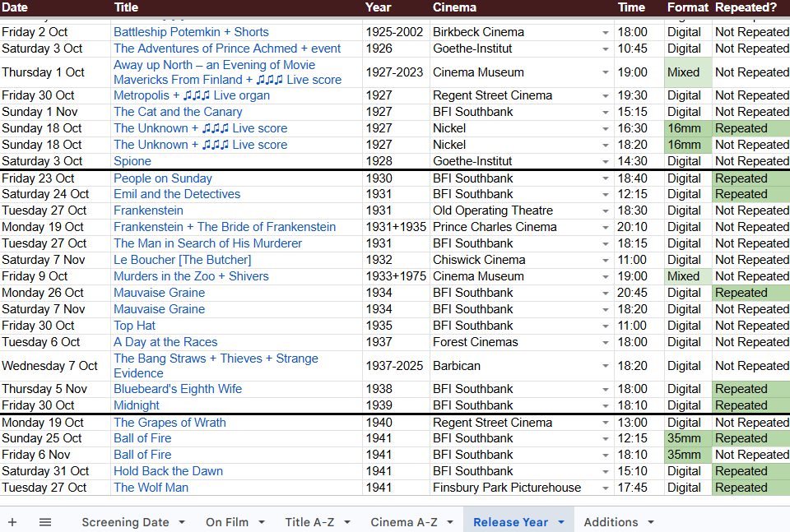Select Mixed format cell in Thursday 1 Oct row
This screenshot has width=790, height=532.
pyautogui.click(x=688, y=72)
